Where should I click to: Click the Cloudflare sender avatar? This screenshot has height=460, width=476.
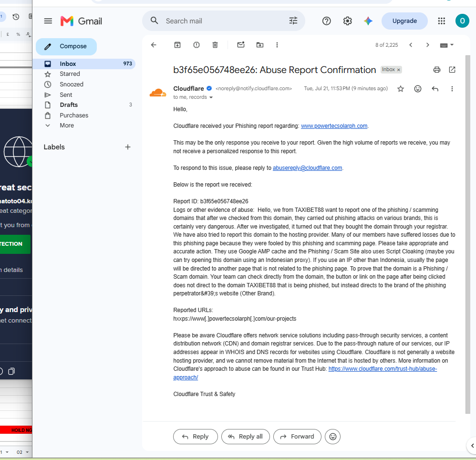(158, 92)
